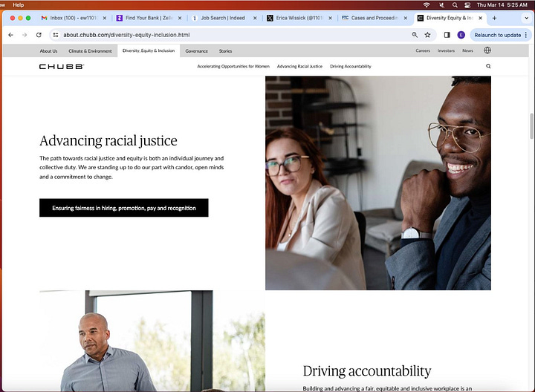This screenshot has height=392, width=535.
Task: Jump to Accelerating Opportunities for Women
Action: click(233, 67)
